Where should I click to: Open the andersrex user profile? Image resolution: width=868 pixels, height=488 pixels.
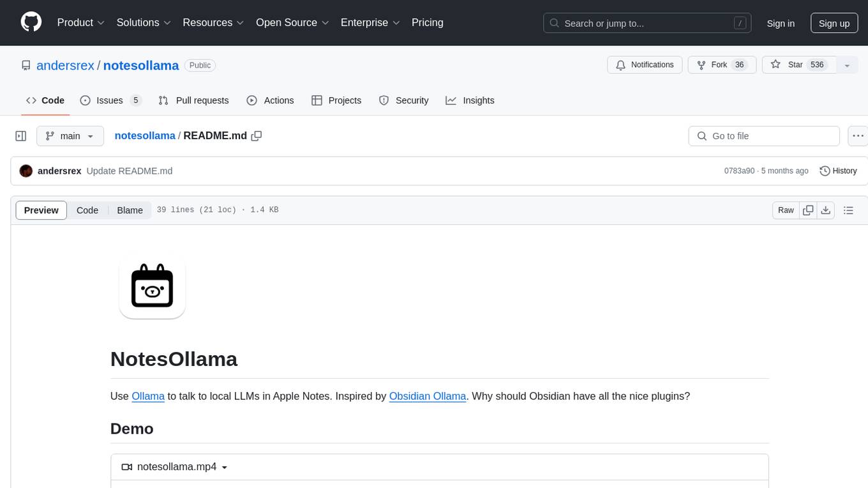tap(65, 65)
